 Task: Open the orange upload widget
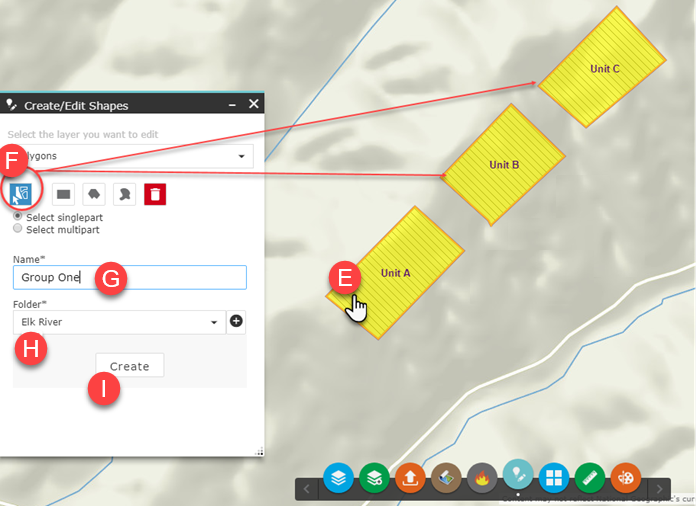coord(410,478)
